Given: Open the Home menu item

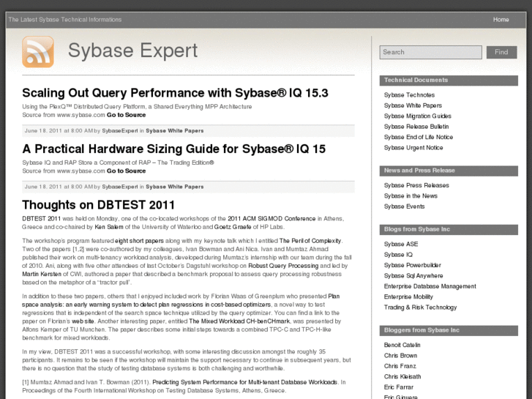Looking at the screenshot, I should point(501,20).
